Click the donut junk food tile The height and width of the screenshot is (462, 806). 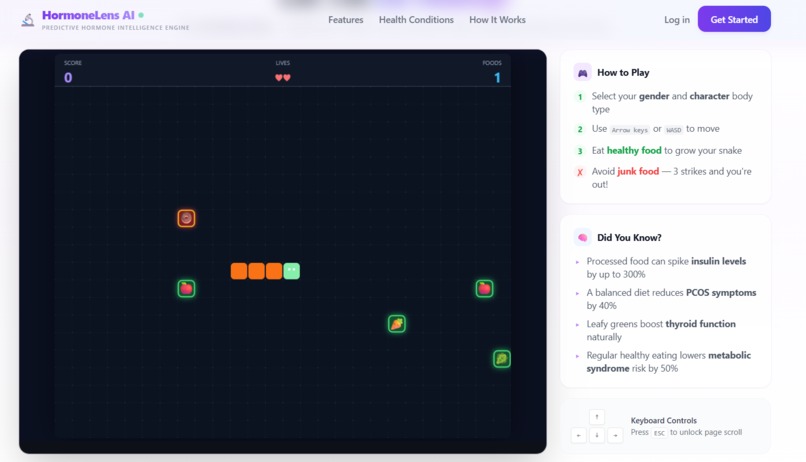[186, 218]
